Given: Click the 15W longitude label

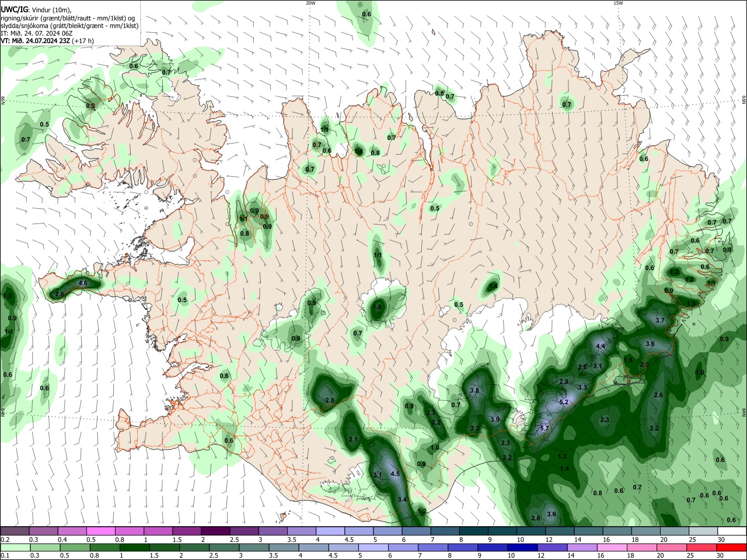Looking at the screenshot, I should point(617,3).
